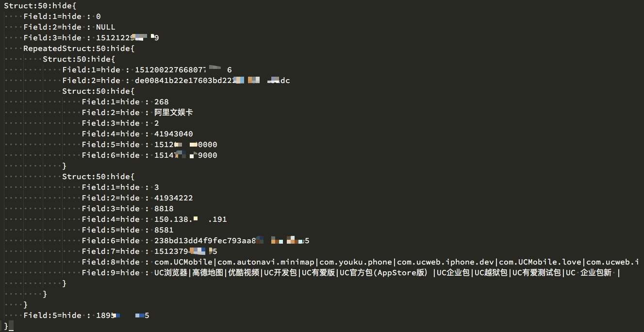644x332 pixels.
Task: Click the value 8581
Action: point(164,230)
